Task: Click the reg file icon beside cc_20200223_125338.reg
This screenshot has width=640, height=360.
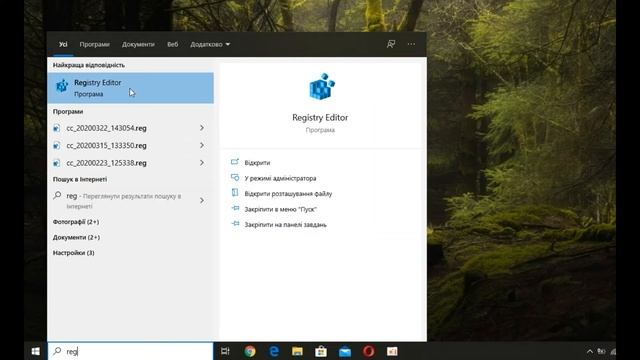Action: 57,163
